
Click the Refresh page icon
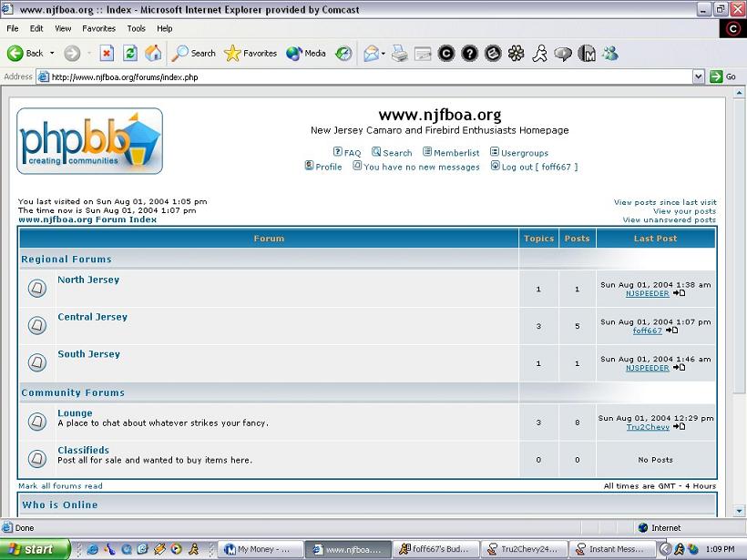click(x=130, y=54)
